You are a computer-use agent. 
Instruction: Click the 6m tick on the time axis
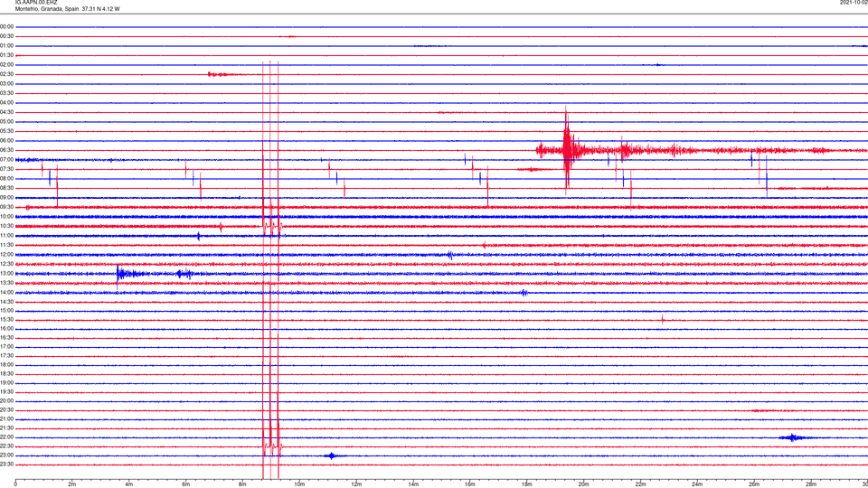(185, 484)
